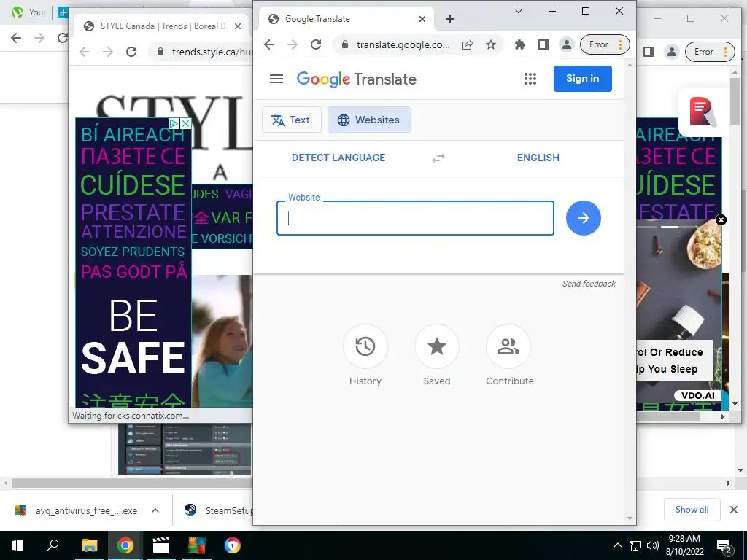This screenshot has height=560, width=747.
Task: Show hidden system tray icons
Action: point(617,545)
